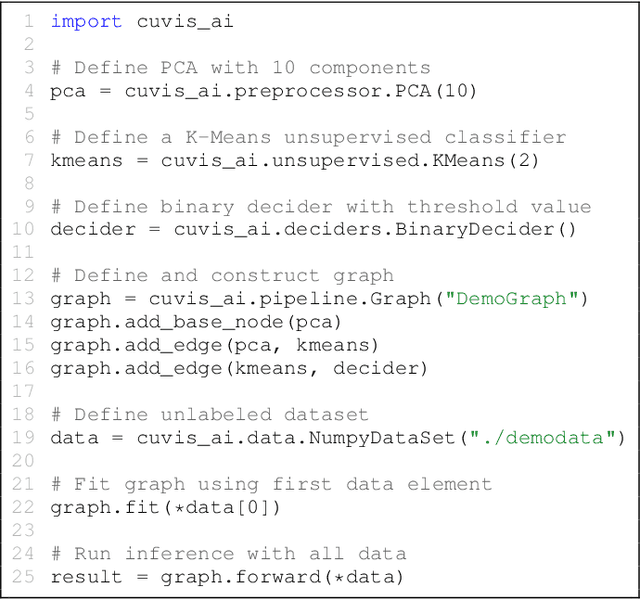Viewport: 640px width, 599px height.
Task: Click line number 13 in the gutter
Action: click(x=24, y=299)
